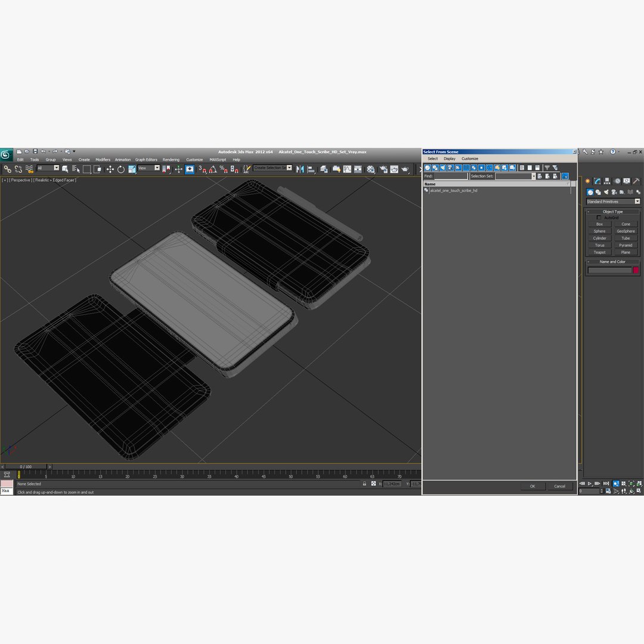
Task: Open the Curve Editor icon
Action: coord(347,169)
